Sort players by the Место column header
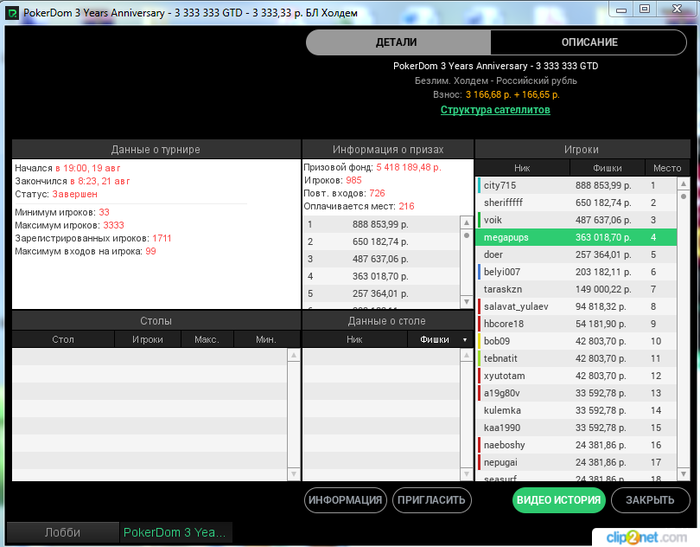 pos(667,168)
